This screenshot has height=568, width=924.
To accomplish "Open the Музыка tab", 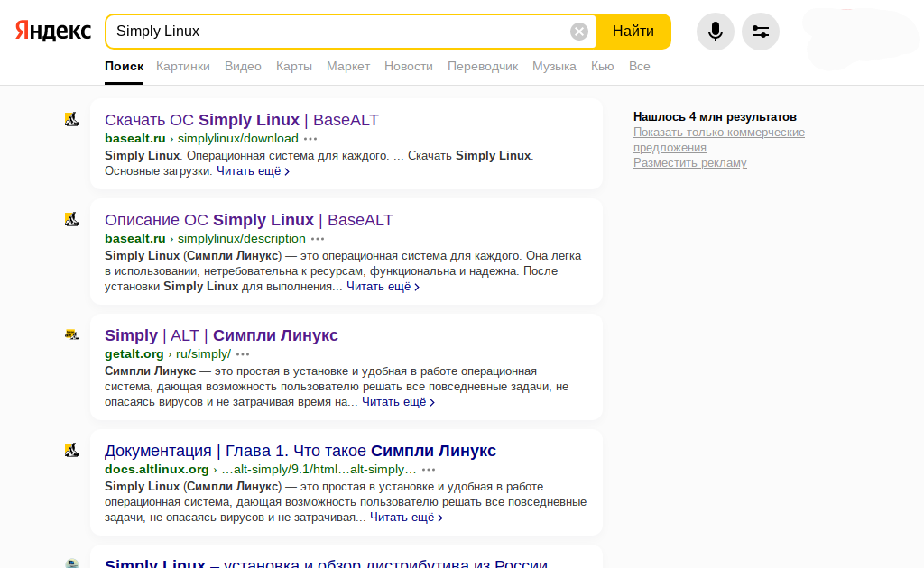I will coord(554,67).
